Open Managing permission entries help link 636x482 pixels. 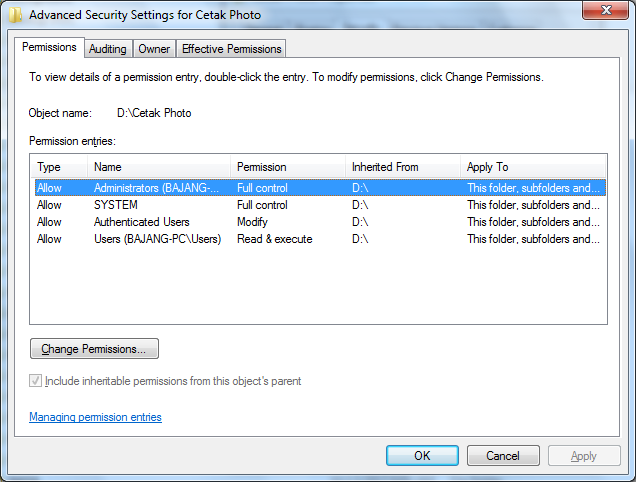click(95, 417)
